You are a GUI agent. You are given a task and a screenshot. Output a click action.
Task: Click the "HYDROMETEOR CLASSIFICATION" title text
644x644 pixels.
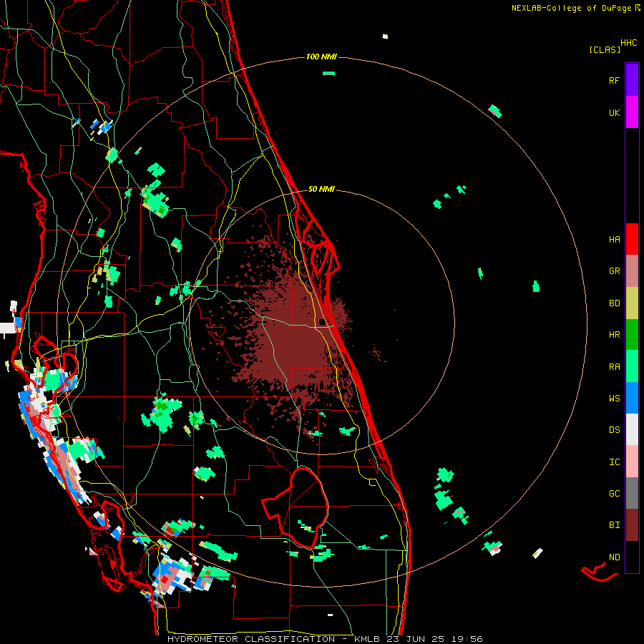pos(251,639)
